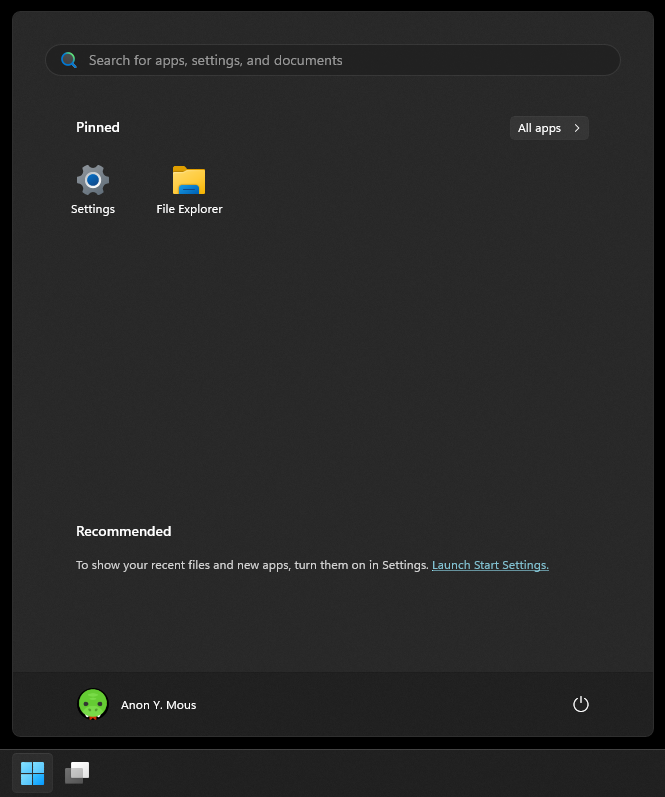Click the search magnifier icon
Viewport: 665px width, 797px height.
(x=69, y=60)
